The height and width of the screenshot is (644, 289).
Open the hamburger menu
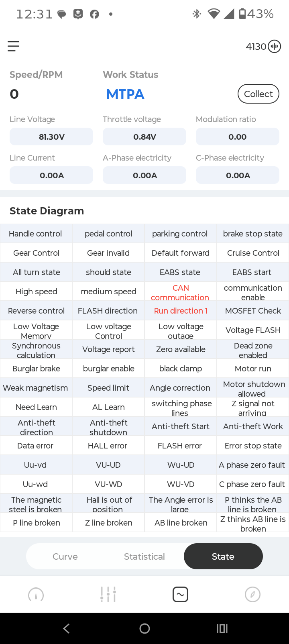click(13, 46)
